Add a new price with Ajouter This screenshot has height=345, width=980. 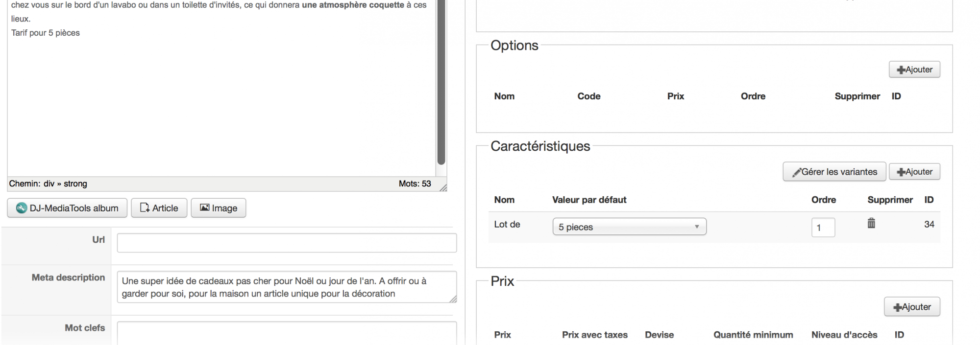(912, 307)
